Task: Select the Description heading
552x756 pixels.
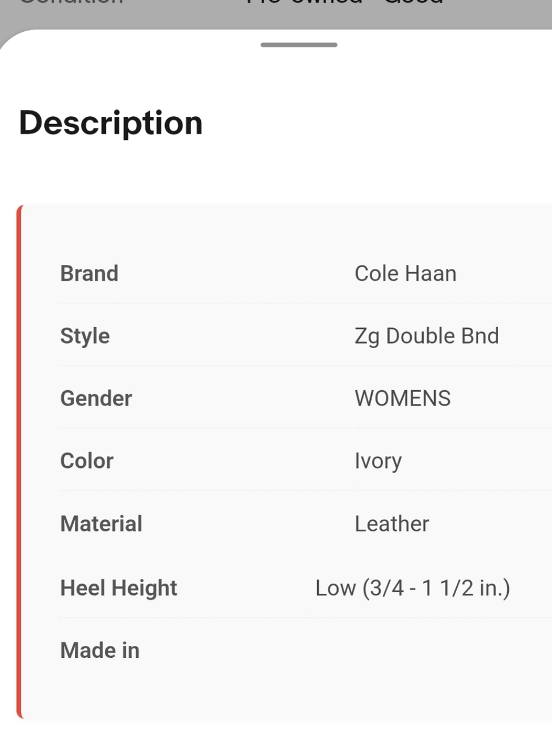Action: tap(111, 123)
